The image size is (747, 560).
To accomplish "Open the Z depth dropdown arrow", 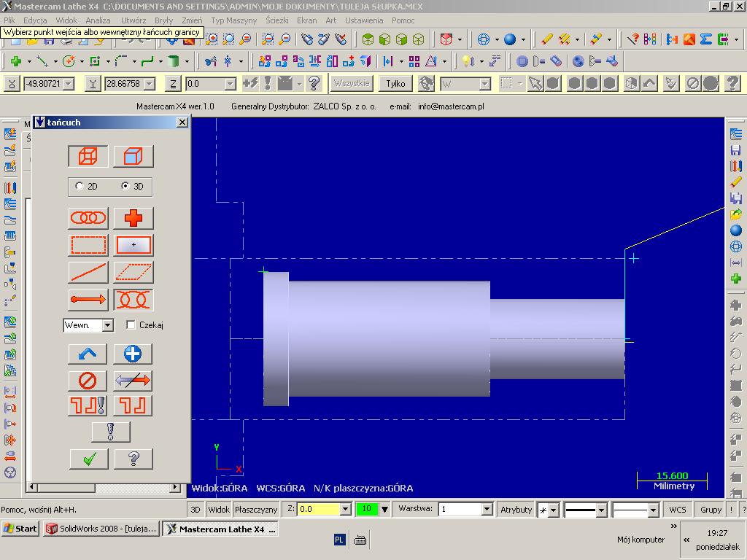I will coord(346,510).
